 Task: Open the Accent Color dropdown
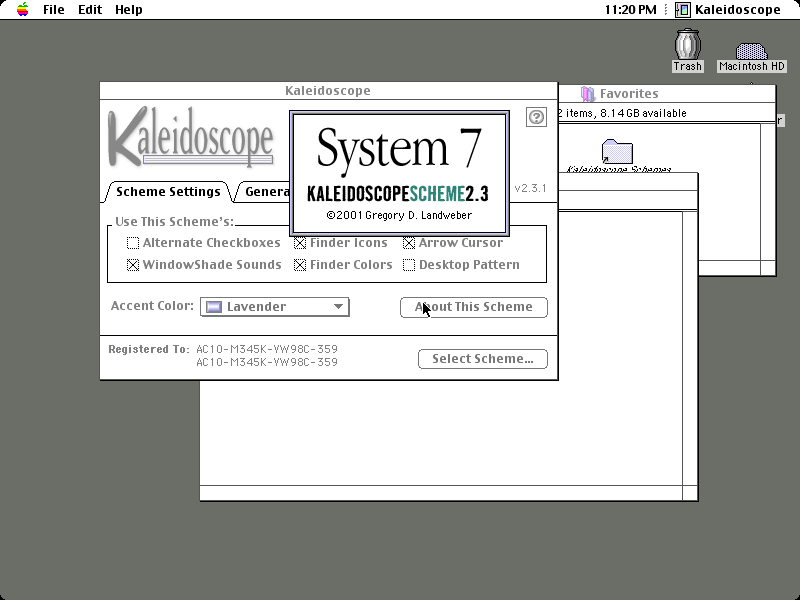coord(274,307)
